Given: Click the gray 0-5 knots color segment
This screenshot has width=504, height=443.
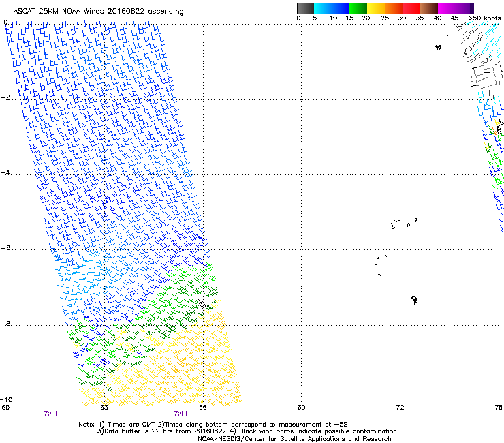Looking at the screenshot, I should pyautogui.click(x=305, y=8).
